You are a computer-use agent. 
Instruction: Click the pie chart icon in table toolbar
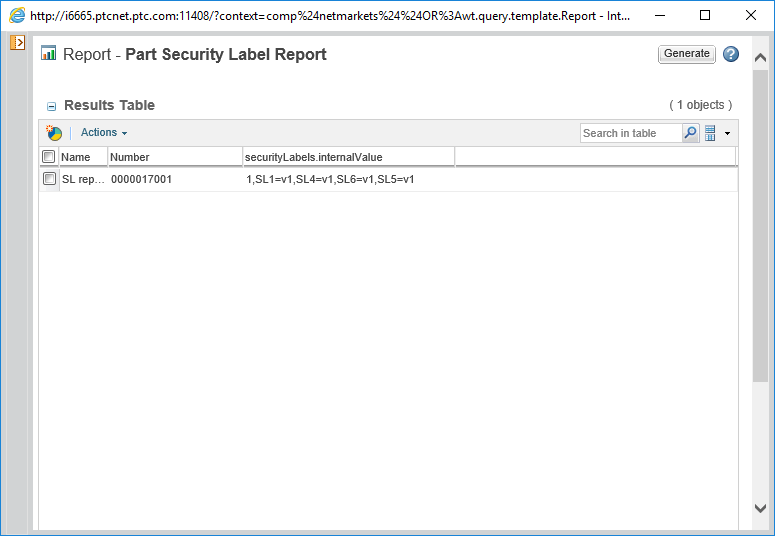(54, 133)
